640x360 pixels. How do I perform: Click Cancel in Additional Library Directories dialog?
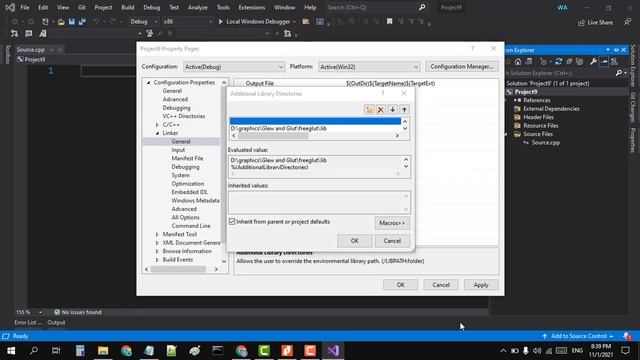[392, 241]
